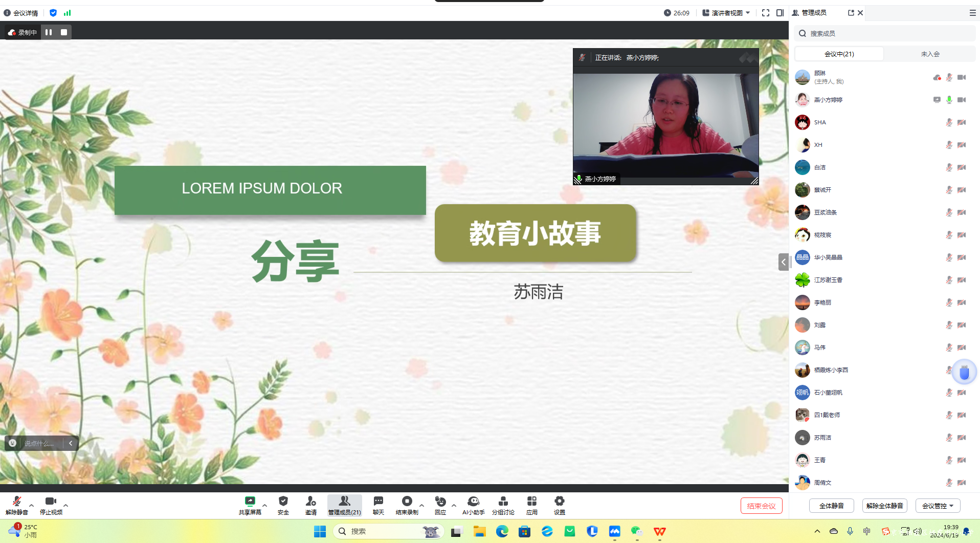Open the 安全 security shield icon
Screen dimensions: 980x543
click(283, 505)
